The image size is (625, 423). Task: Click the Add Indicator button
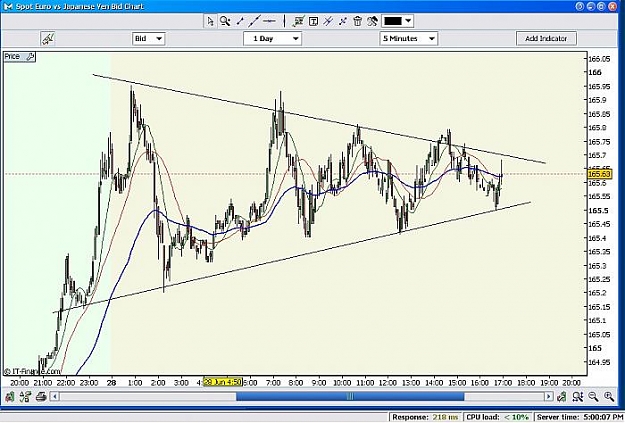[546, 39]
